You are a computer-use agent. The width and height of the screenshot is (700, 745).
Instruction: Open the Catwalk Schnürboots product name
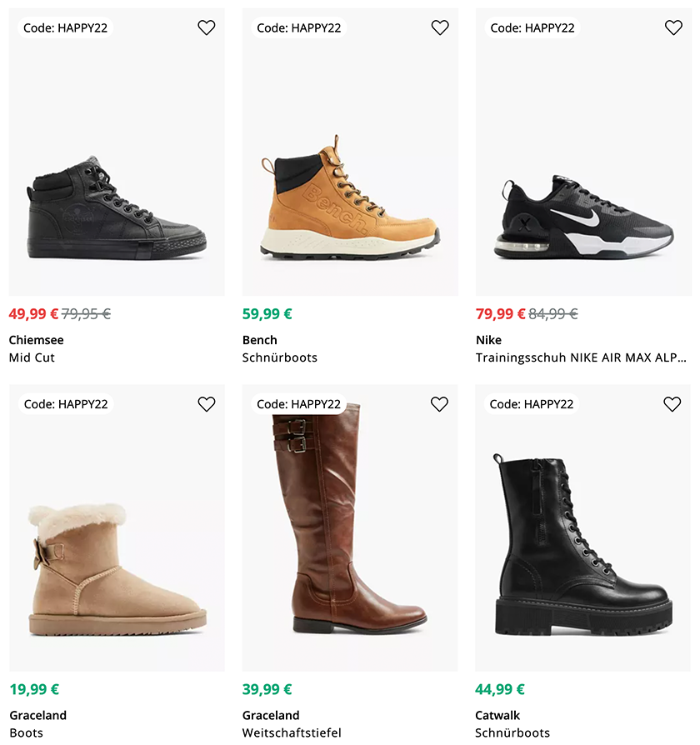[x=512, y=732]
